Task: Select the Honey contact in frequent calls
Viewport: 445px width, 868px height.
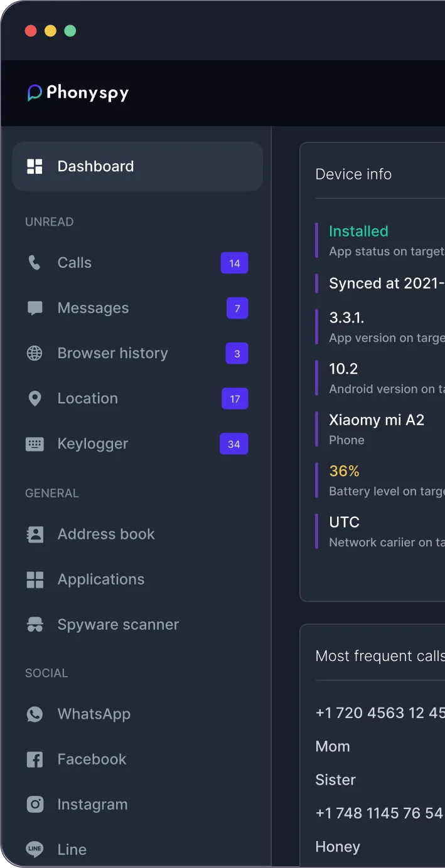Action: click(338, 847)
